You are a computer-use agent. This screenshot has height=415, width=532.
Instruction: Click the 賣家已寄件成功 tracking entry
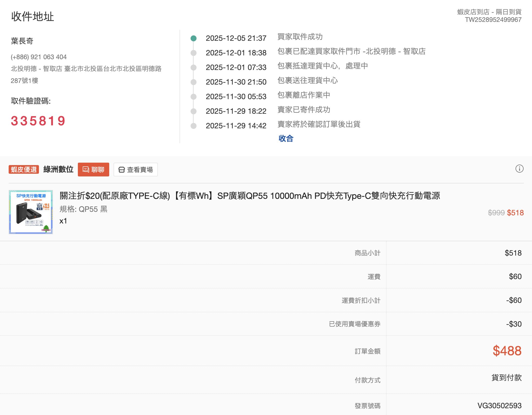(x=304, y=110)
